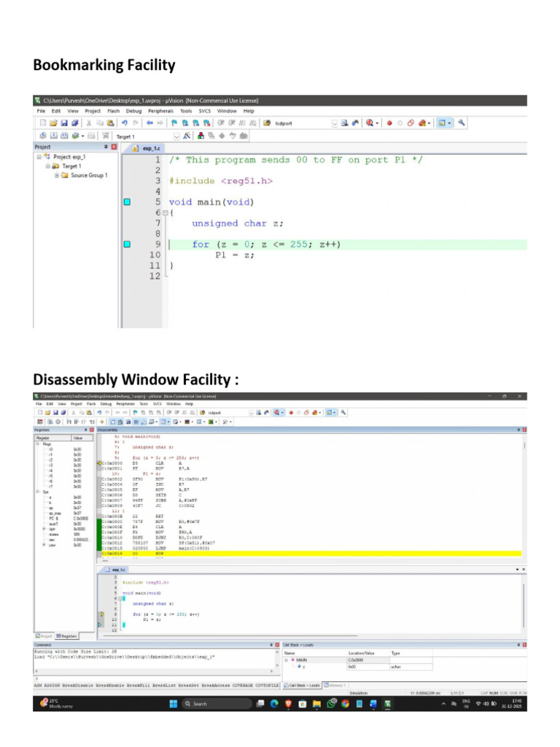The height and width of the screenshot is (747, 560).
Task: Select the Call Stack + Locals tab
Action: point(302,685)
